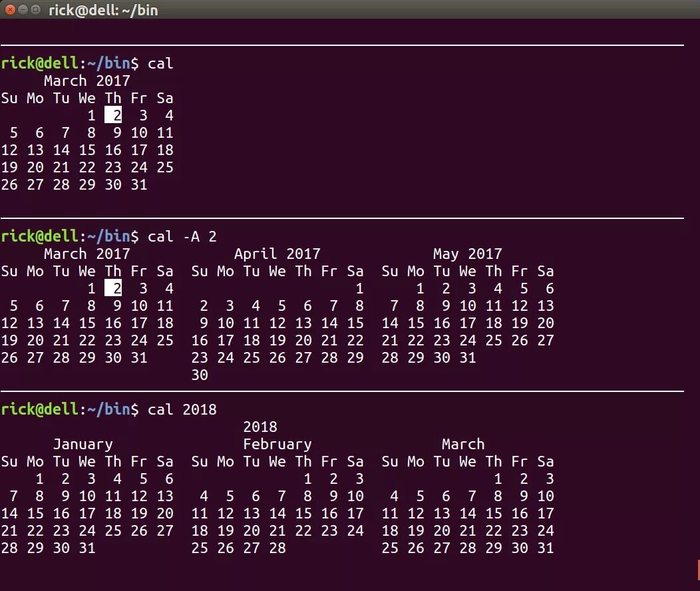Click day 31 in May 2017
The image size is (700, 591).
(467, 357)
